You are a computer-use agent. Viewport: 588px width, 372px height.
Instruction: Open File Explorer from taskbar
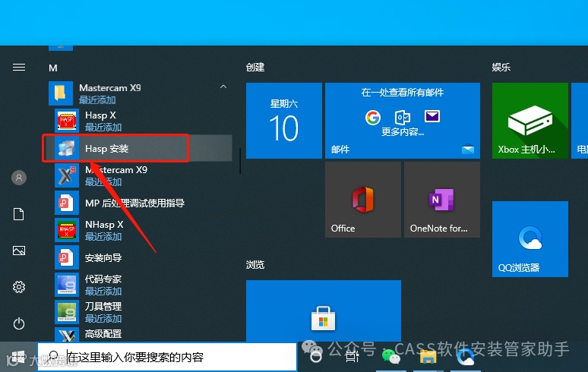[x=428, y=358]
